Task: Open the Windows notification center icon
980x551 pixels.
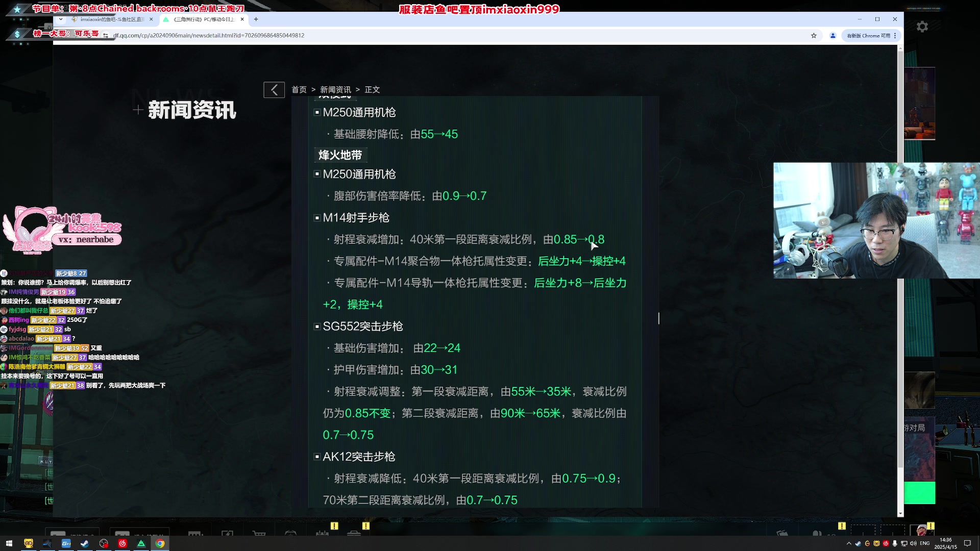Action: pos(967,543)
